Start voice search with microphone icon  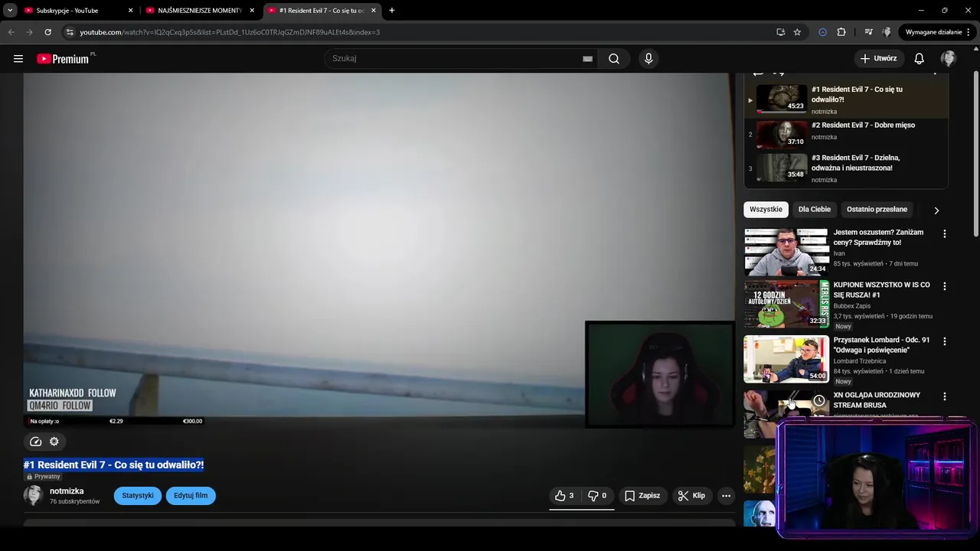pos(648,58)
